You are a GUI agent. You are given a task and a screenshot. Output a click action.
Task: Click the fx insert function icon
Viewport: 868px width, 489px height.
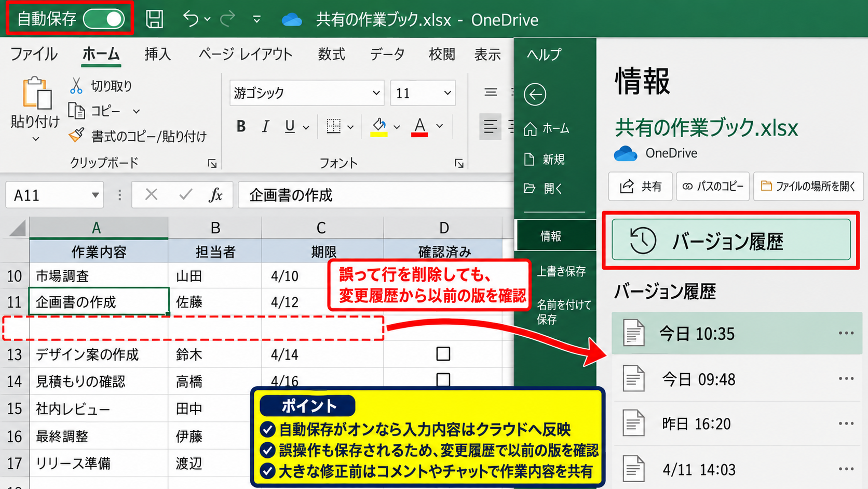point(215,195)
